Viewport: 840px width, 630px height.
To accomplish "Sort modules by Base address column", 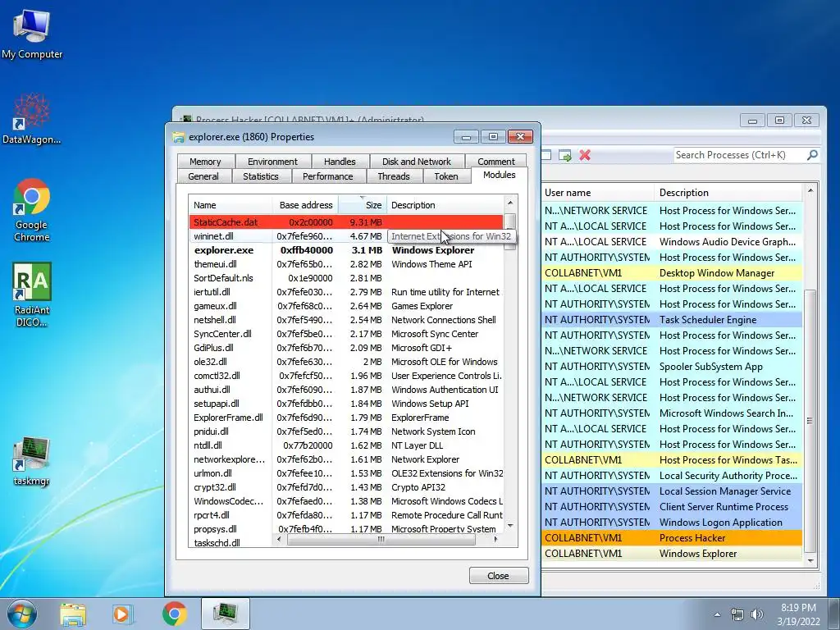I will coord(305,205).
